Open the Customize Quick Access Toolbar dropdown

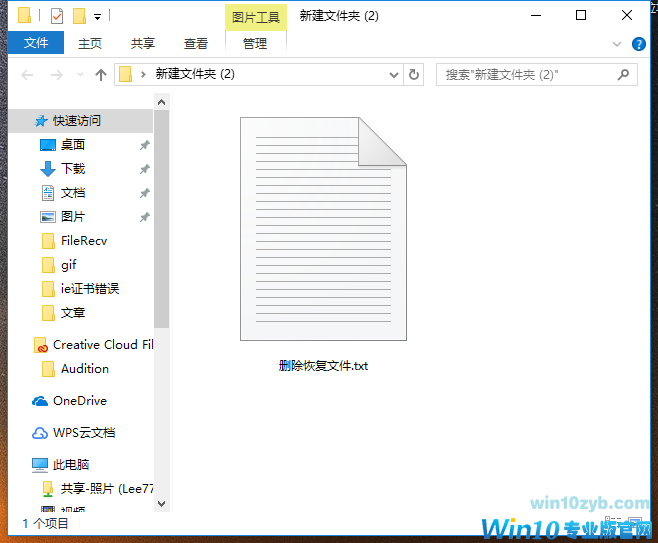tap(97, 17)
